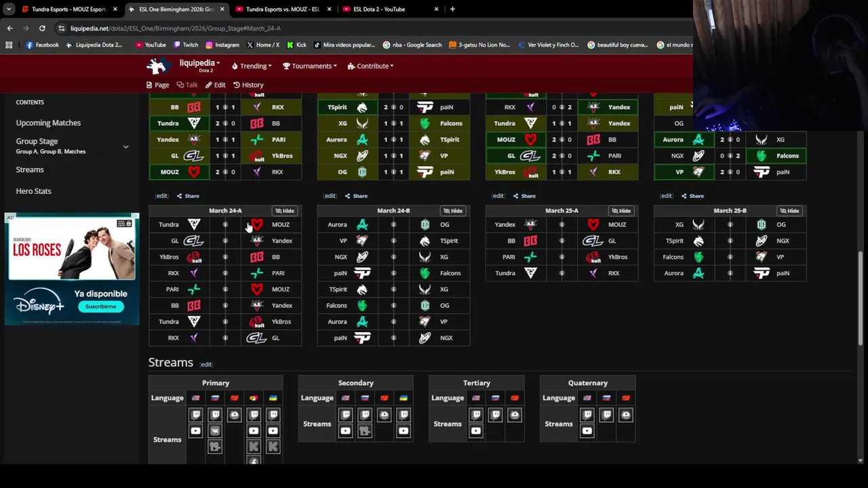The height and width of the screenshot is (488, 868).
Task: Open the Facebook bookmark
Action: coord(42,45)
